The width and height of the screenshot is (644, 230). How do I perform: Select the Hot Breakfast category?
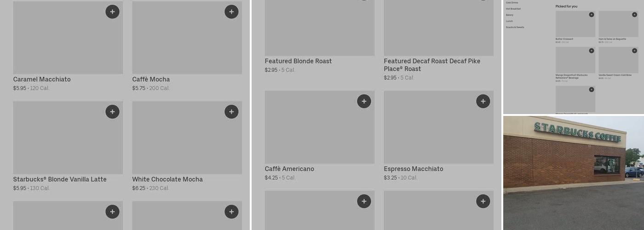(x=513, y=9)
